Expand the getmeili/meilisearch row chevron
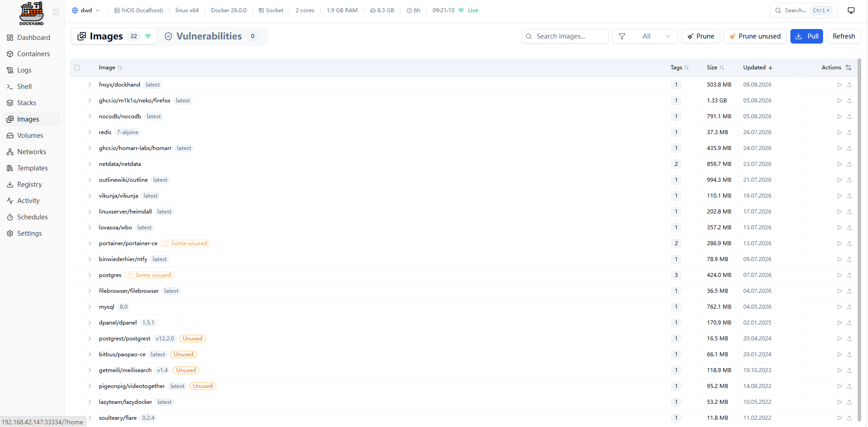This screenshot has height=427, width=868. 90,370
